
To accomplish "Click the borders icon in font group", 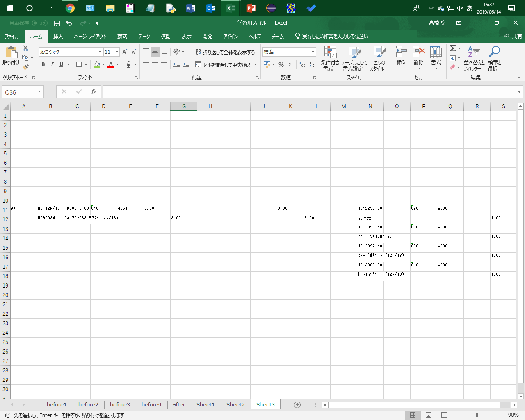I will pos(79,64).
